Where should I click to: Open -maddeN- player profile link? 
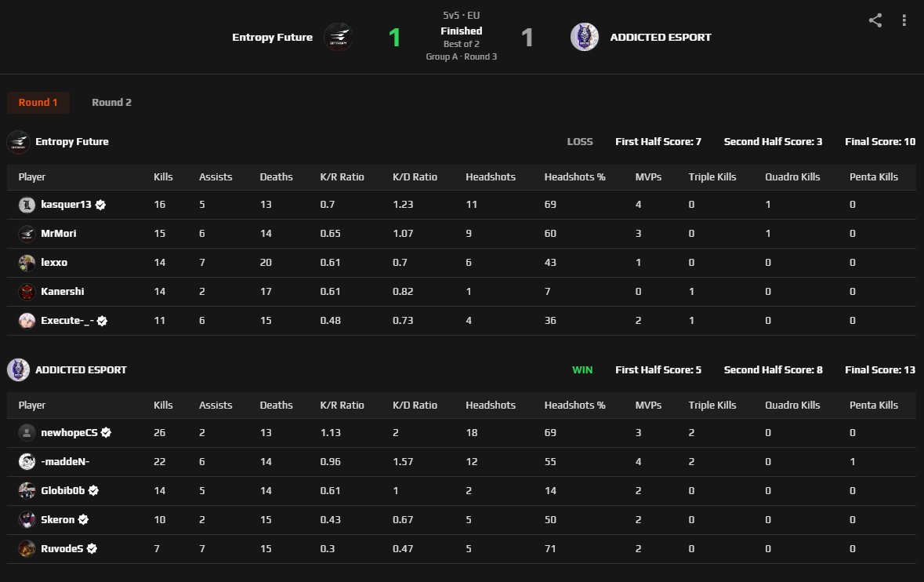pos(65,461)
